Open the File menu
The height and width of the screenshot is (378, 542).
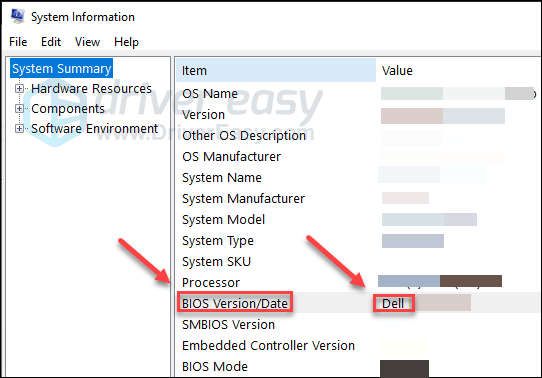click(18, 42)
